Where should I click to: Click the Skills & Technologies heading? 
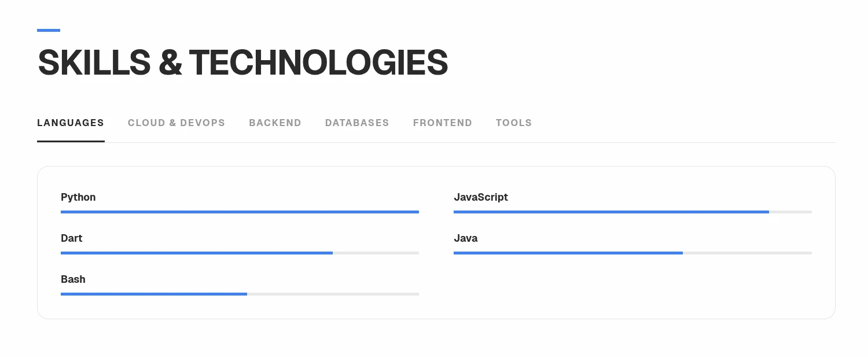(x=243, y=62)
